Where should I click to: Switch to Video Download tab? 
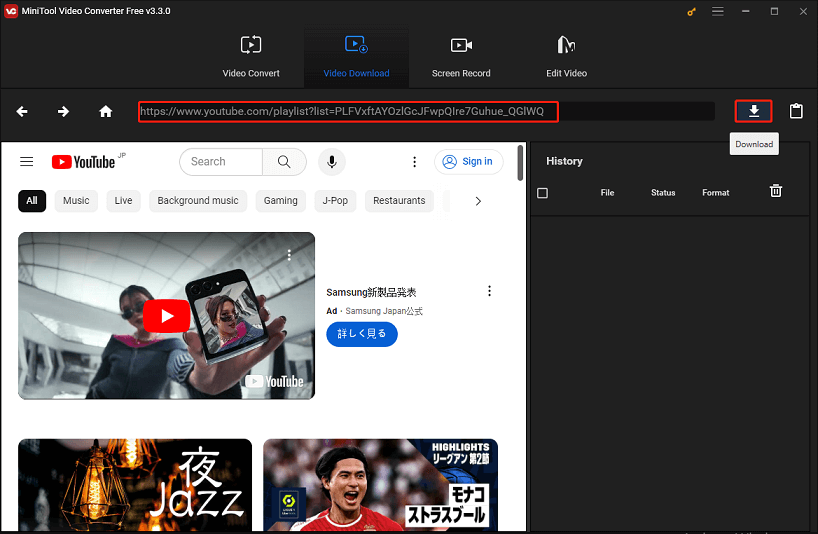(356, 56)
